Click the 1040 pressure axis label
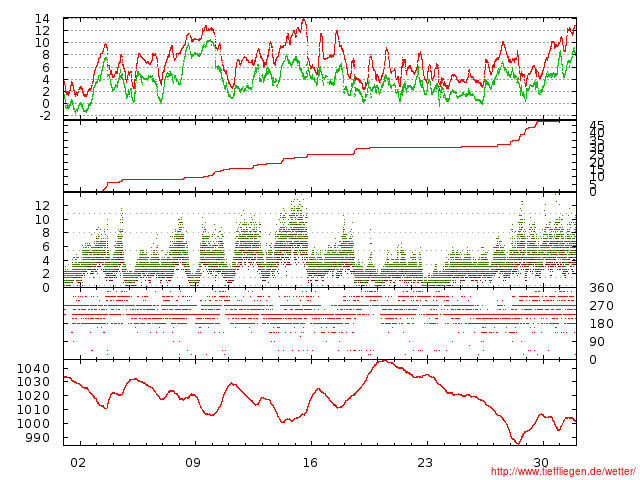 click(x=33, y=369)
